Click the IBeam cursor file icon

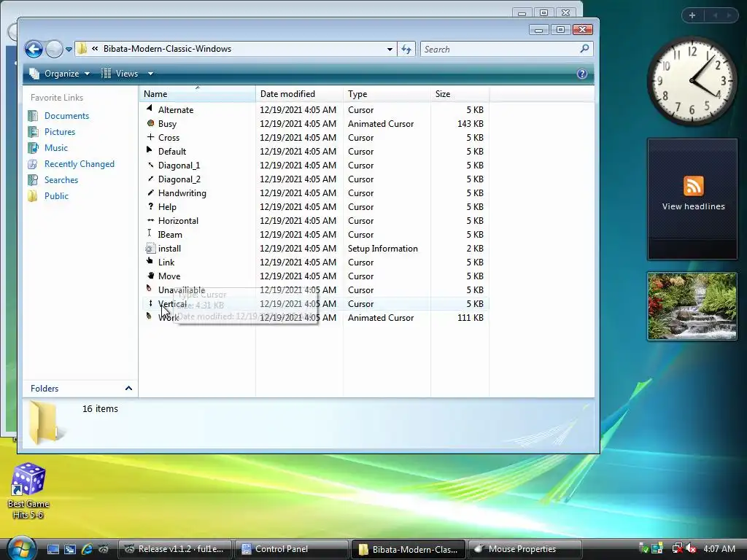tap(150, 234)
